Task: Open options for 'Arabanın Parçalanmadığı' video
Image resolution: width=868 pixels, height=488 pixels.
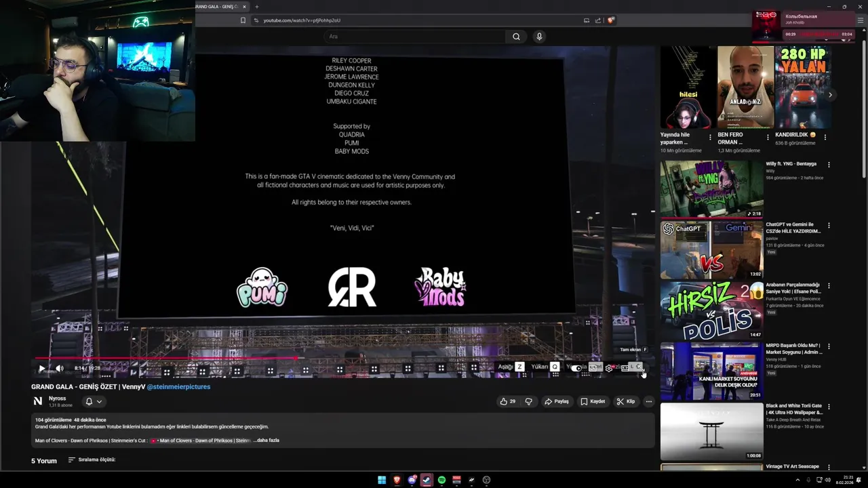Action: (829, 286)
